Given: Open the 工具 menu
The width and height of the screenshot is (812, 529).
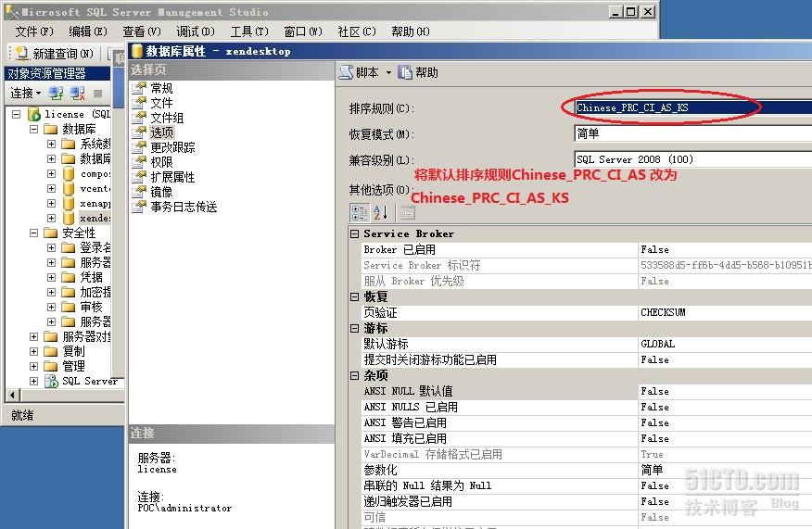Looking at the screenshot, I should [x=249, y=31].
